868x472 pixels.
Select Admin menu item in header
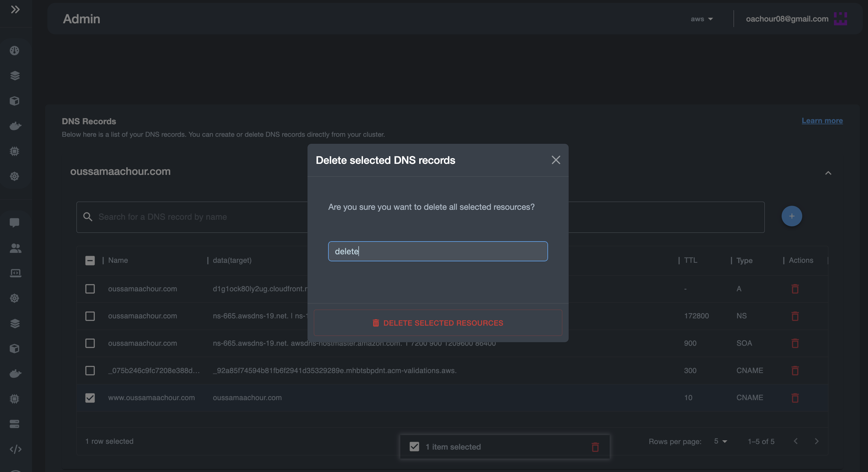81,19
